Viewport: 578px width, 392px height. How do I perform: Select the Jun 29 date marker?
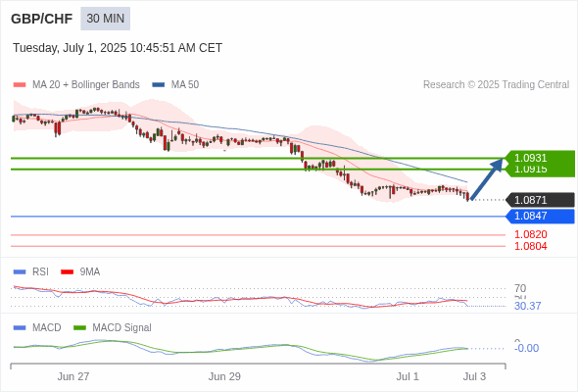pos(224,376)
